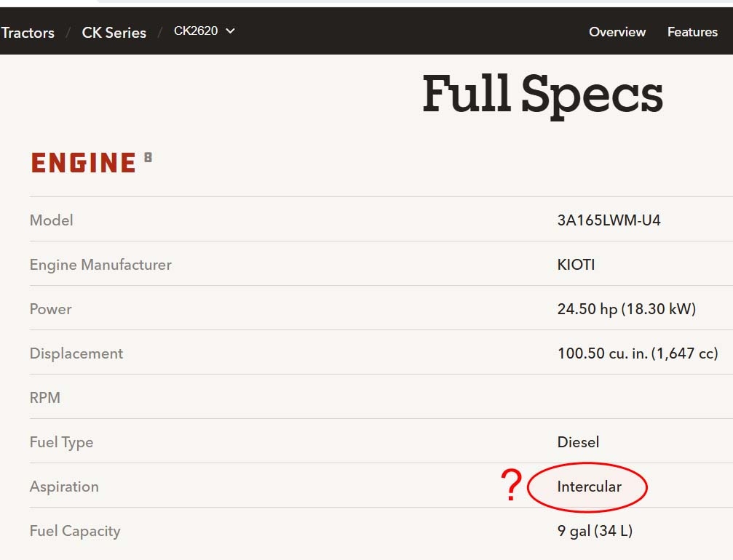733x560 pixels.
Task: Click the RPM row label
Action: click(45, 398)
